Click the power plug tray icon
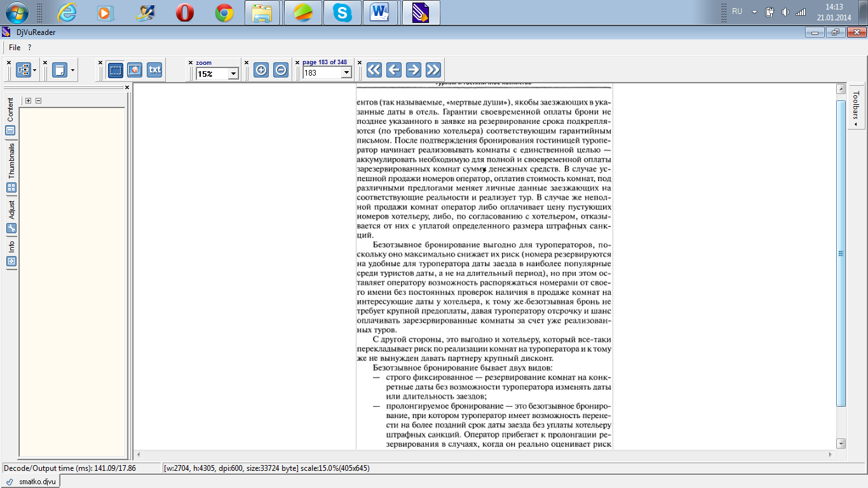Image resolution: width=868 pixels, height=488 pixels. (x=770, y=11)
